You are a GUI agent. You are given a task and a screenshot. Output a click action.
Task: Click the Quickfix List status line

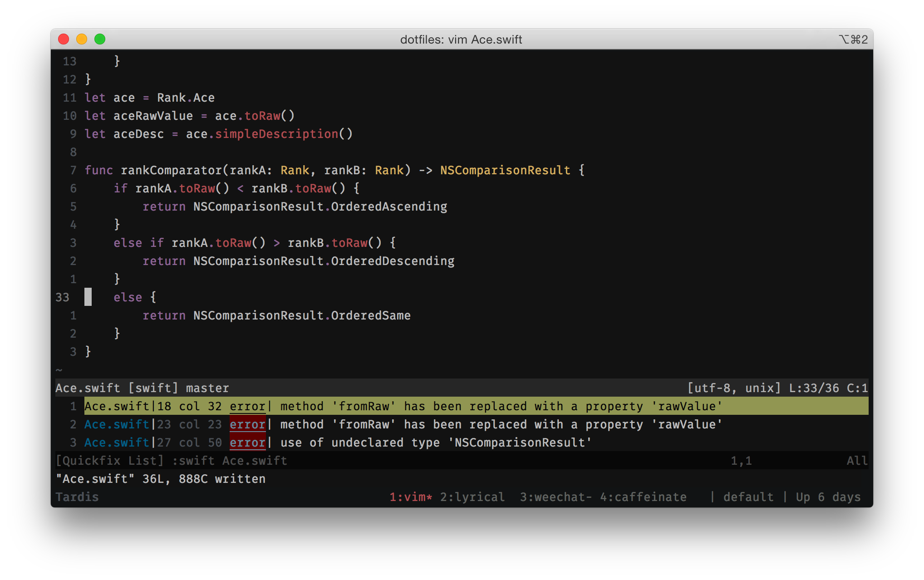(x=171, y=461)
